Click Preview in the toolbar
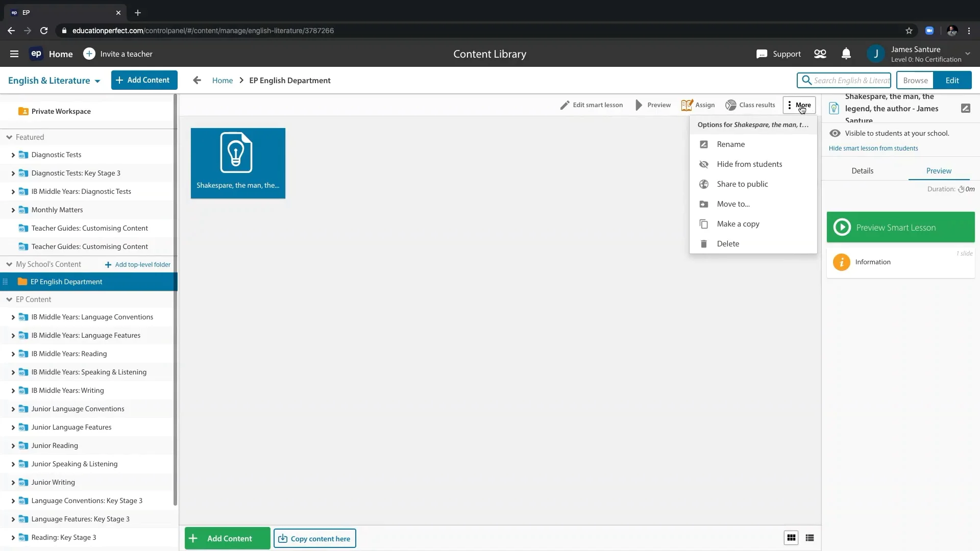Viewport: 980px width, 551px height. (x=653, y=105)
